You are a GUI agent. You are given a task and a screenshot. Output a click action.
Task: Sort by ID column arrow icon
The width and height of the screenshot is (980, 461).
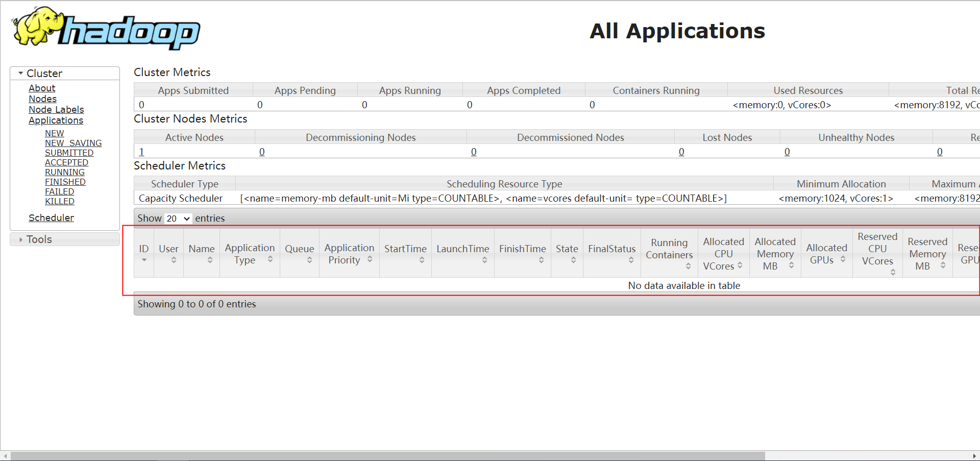[144, 260]
